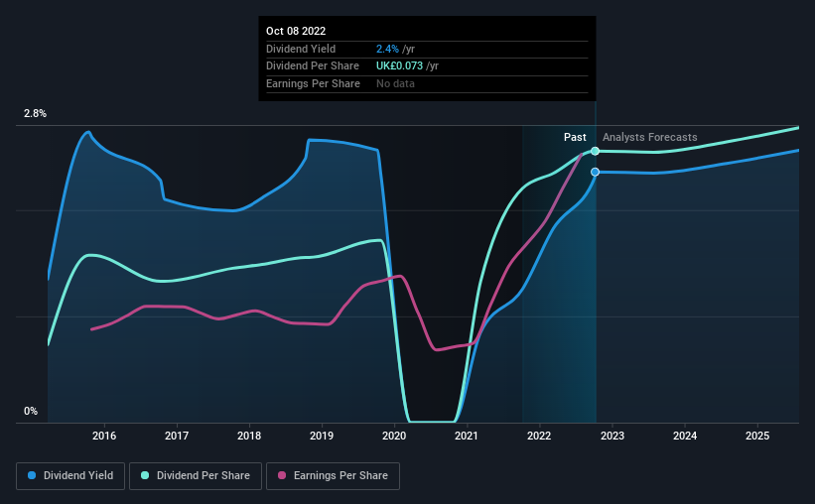The width and height of the screenshot is (815, 504).
Task: Click the 2024 x-axis label
Action: coord(685,436)
